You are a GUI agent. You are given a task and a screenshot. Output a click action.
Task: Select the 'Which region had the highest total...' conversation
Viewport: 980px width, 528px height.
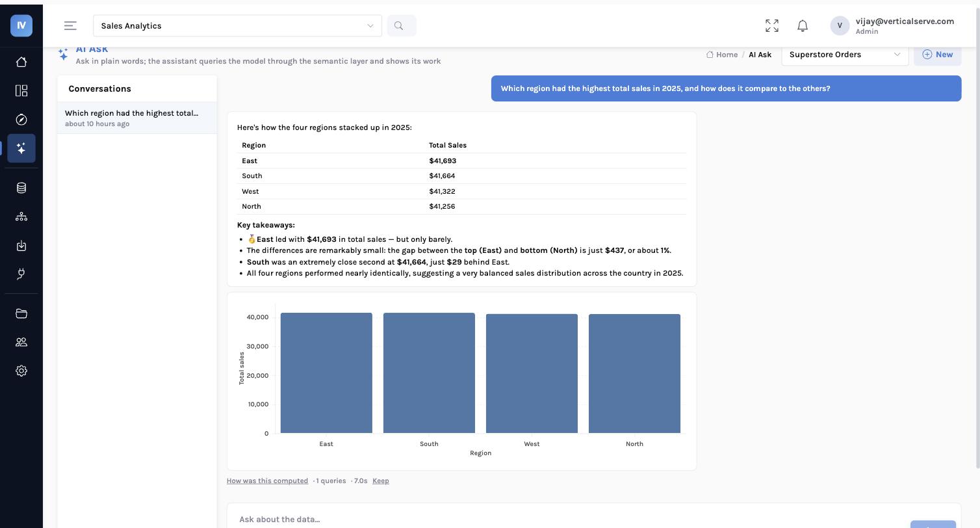137,118
